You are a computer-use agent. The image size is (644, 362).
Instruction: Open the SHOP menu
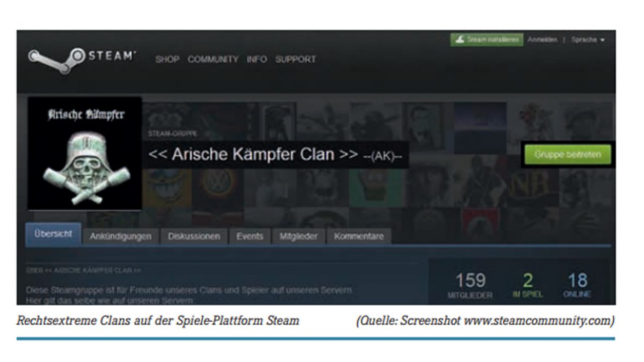[x=167, y=59]
